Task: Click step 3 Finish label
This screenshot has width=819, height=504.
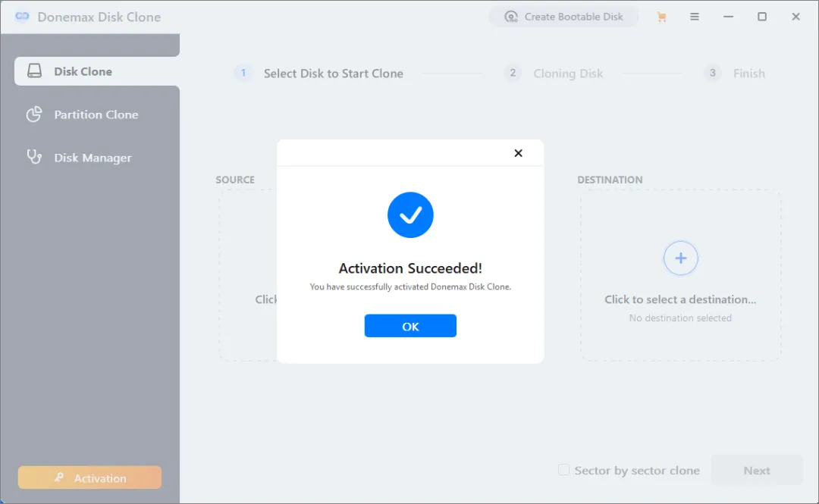Action: [x=749, y=74]
